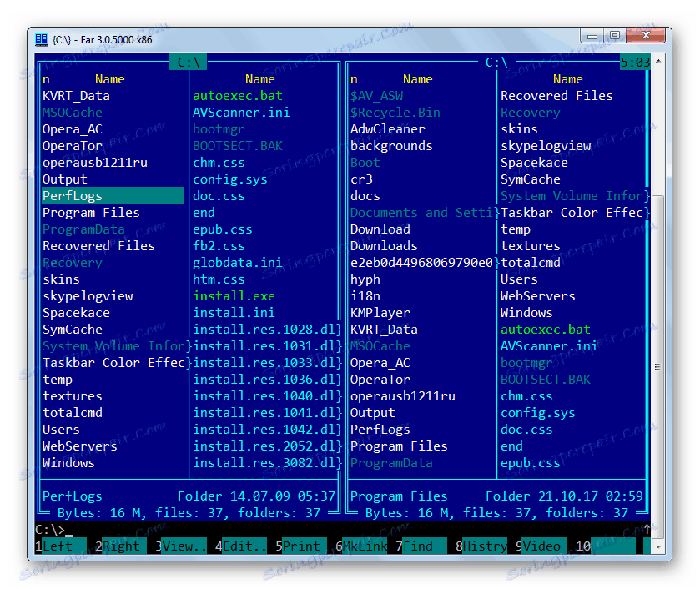The image size is (700, 589).
Task: Select Downloads folder
Action: 384,246
